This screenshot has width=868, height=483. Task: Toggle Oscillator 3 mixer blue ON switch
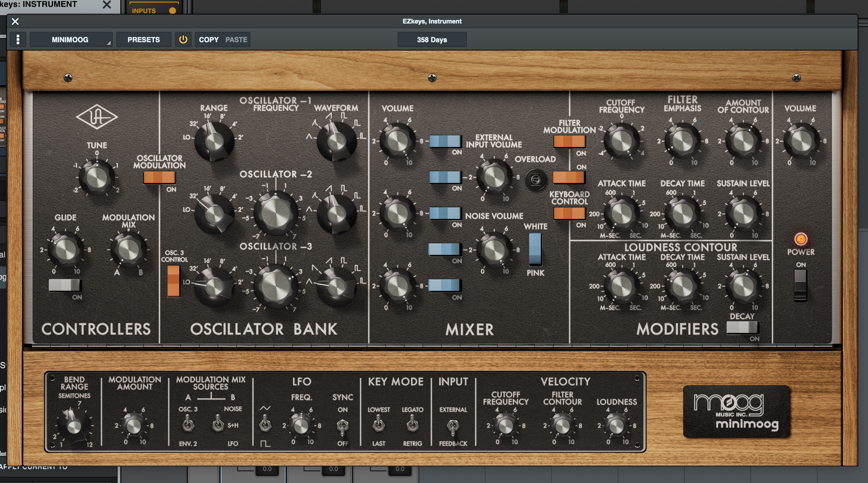point(445,285)
